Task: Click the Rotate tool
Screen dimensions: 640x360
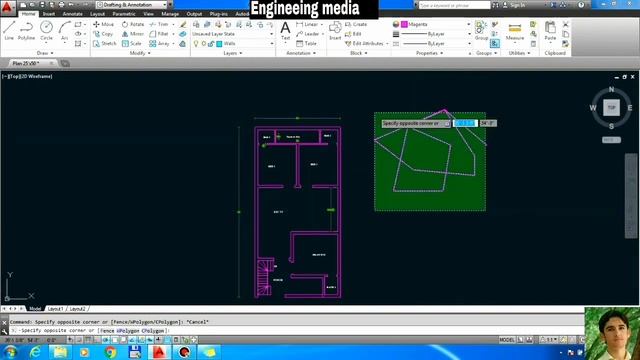Action: pos(133,24)
